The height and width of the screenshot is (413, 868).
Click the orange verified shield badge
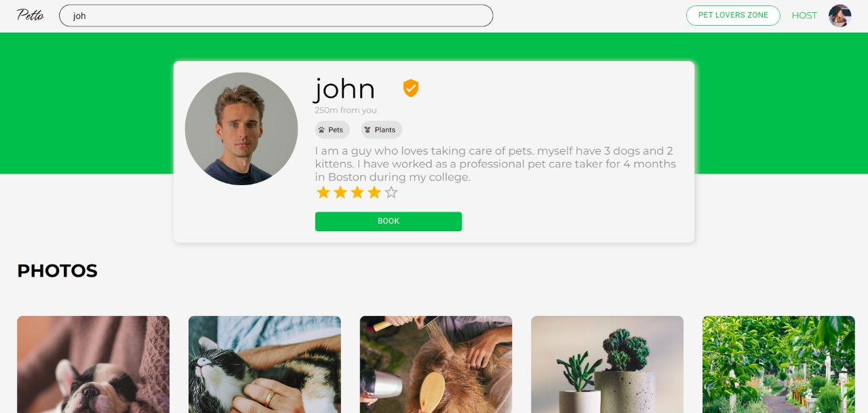[411, 88]
